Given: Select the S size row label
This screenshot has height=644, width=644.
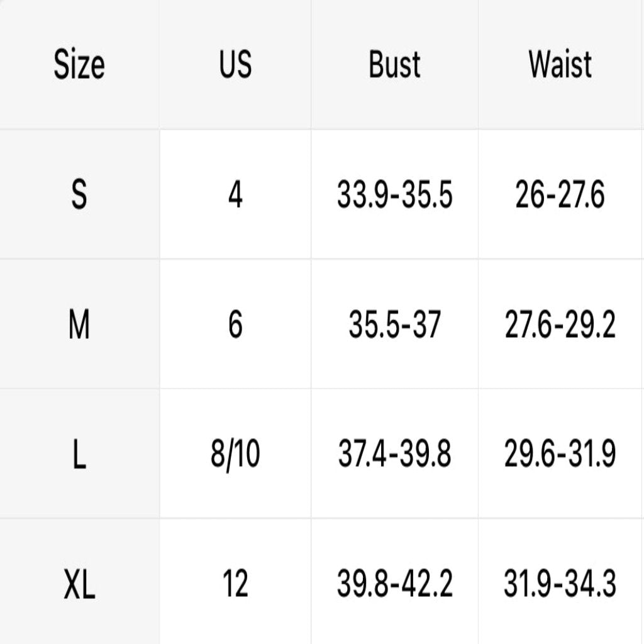Looking at the screenshot, I should click(79, 195).
